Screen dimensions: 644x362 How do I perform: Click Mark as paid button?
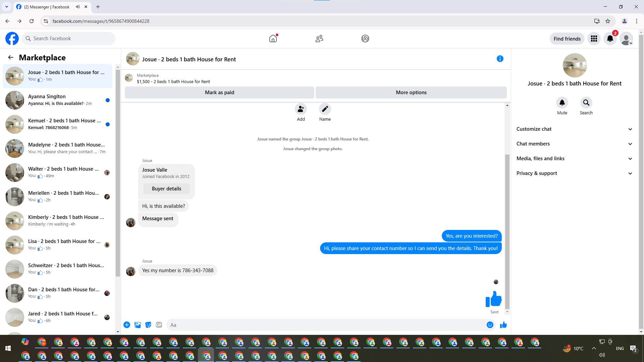[219, 93]
